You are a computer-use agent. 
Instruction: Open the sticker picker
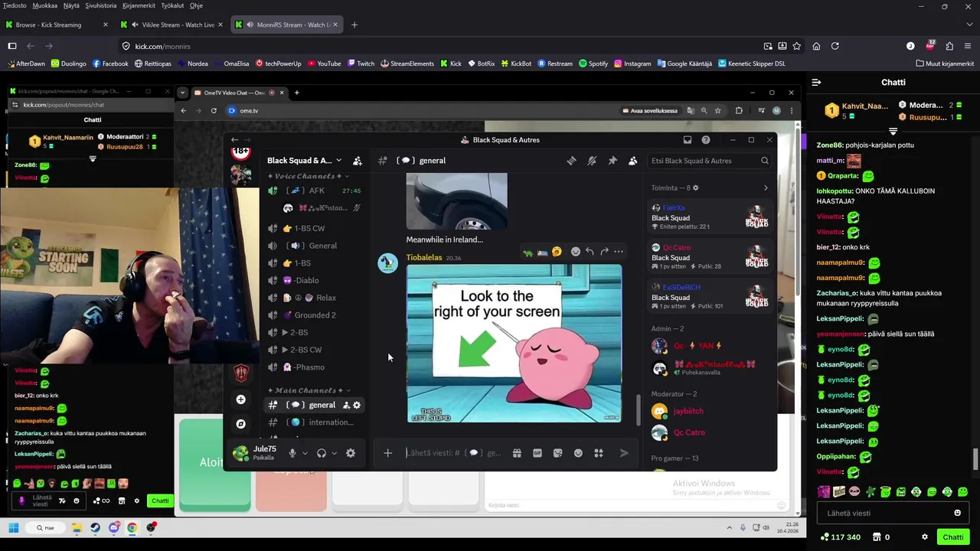[557, 453]
